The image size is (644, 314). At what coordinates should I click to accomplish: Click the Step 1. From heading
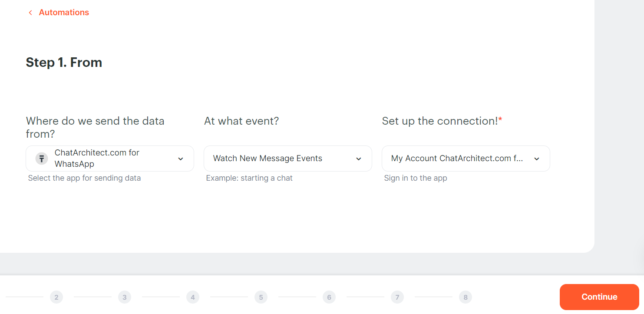tap(64, 63)
